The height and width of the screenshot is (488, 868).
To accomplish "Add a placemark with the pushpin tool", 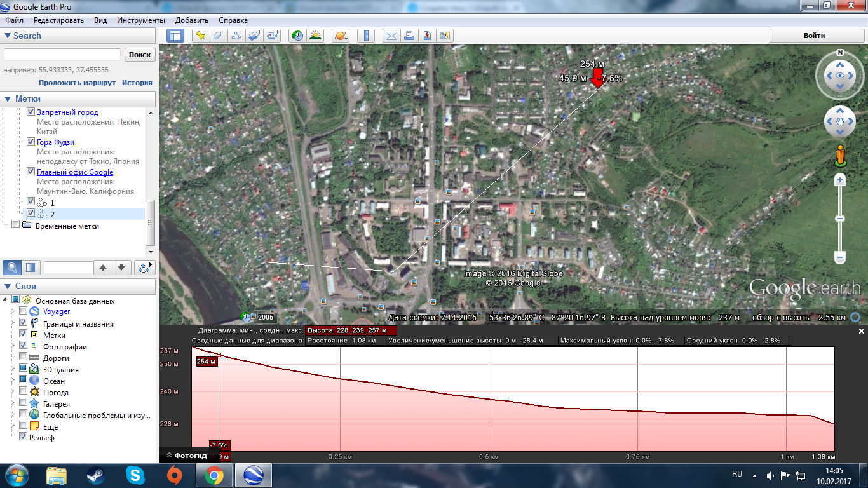I will pos(201,36).
